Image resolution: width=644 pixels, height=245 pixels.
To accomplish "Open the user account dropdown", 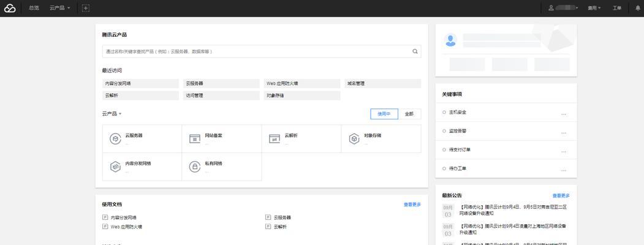I will (x=564, y=8).
